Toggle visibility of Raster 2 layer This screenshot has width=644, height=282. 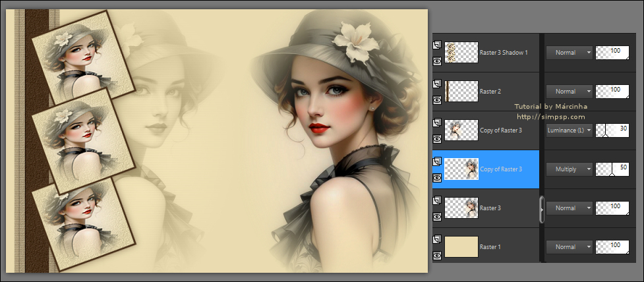[436, 100]
